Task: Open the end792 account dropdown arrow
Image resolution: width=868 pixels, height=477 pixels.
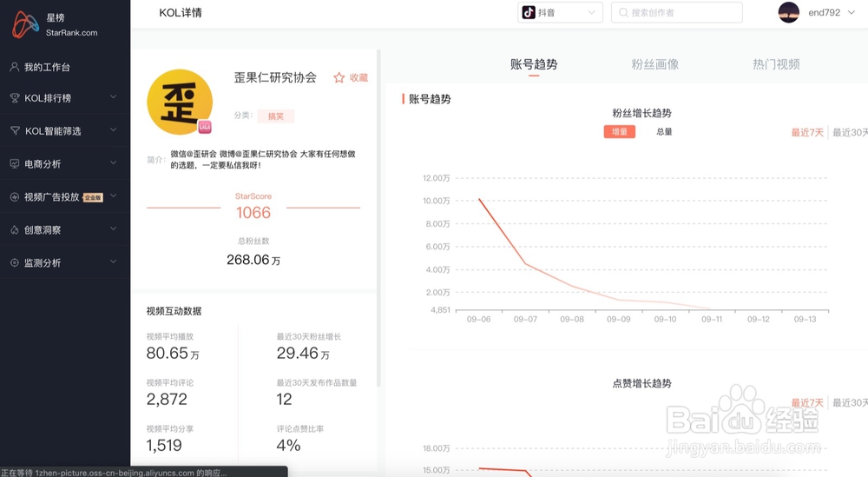Action: 852,12
